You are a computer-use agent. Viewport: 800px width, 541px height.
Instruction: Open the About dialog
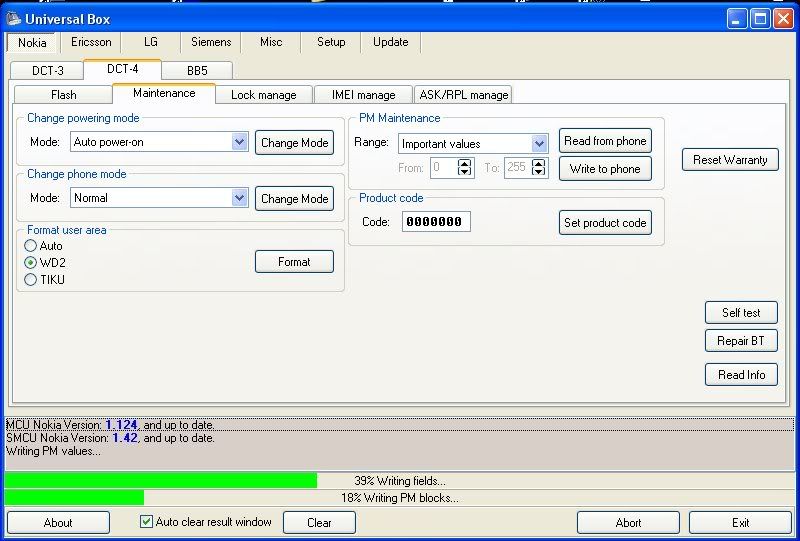pos(58,523)
